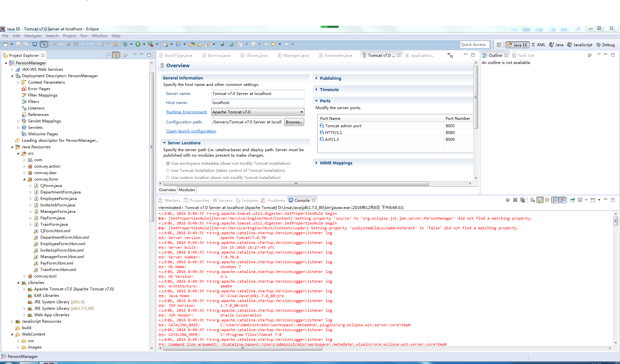Switch to the Modules tab

point(187,190)
